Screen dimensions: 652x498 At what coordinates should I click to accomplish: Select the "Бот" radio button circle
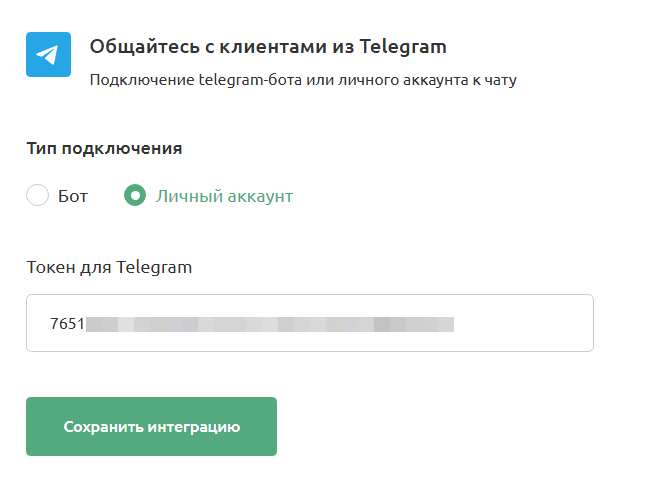[37, 196]
